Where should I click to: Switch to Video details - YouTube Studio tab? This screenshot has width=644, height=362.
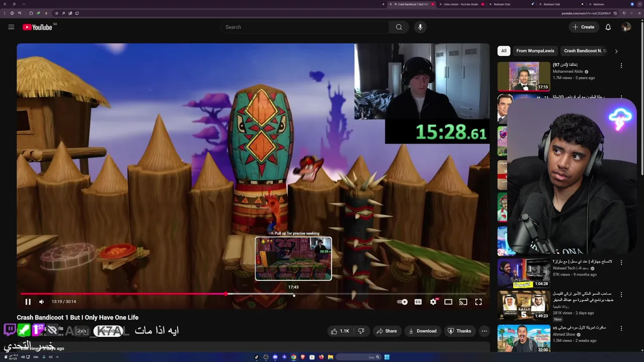[x=460, y=4]
